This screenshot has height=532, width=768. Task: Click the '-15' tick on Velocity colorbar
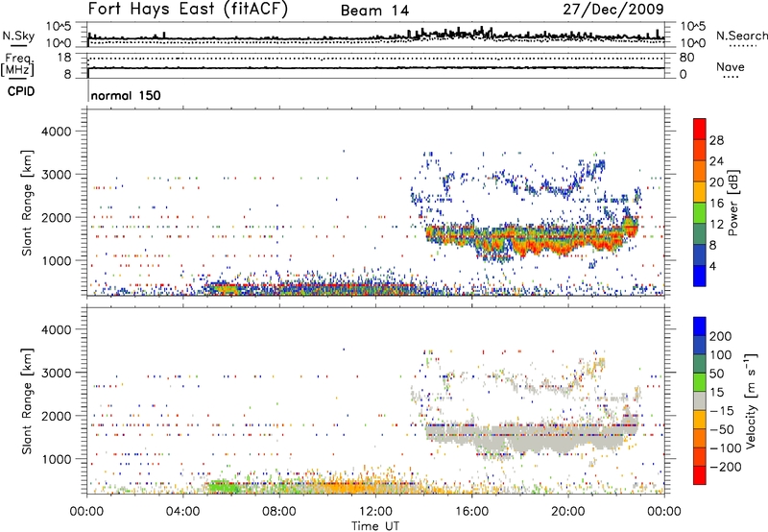722,410
